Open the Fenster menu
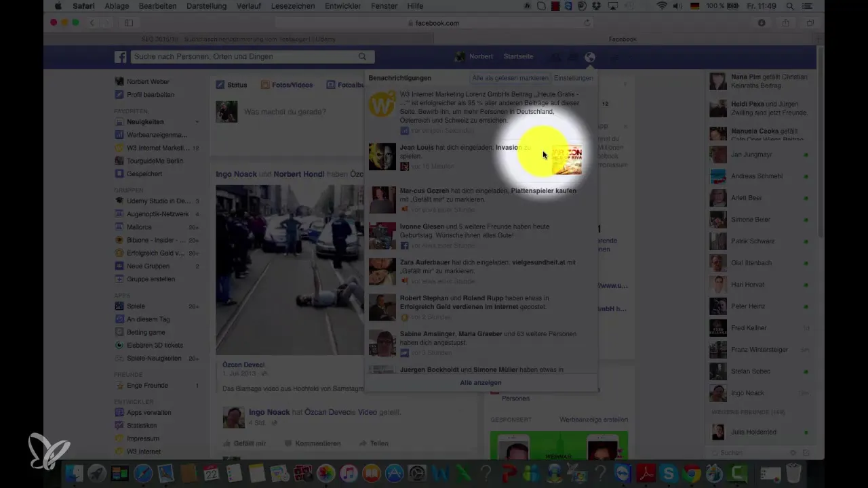The width and height of the screenshot is (868, 488). pos(384,6)
